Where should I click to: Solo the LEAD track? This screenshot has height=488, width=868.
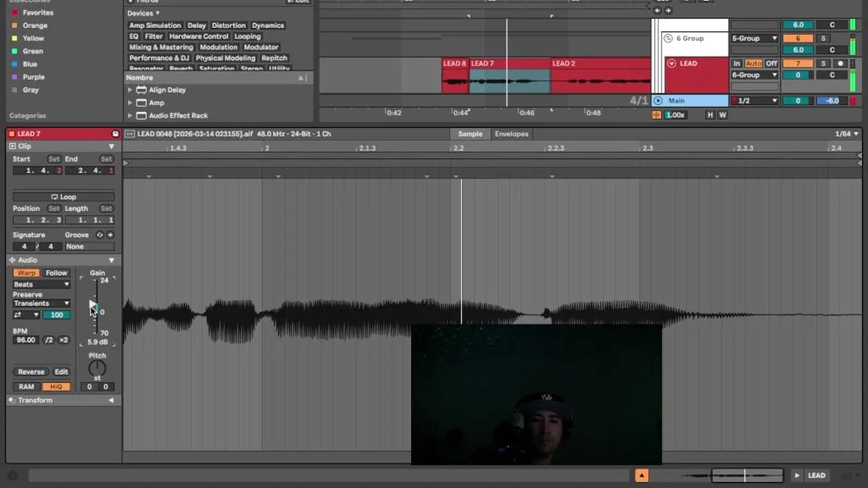click(x=823, y=63)
